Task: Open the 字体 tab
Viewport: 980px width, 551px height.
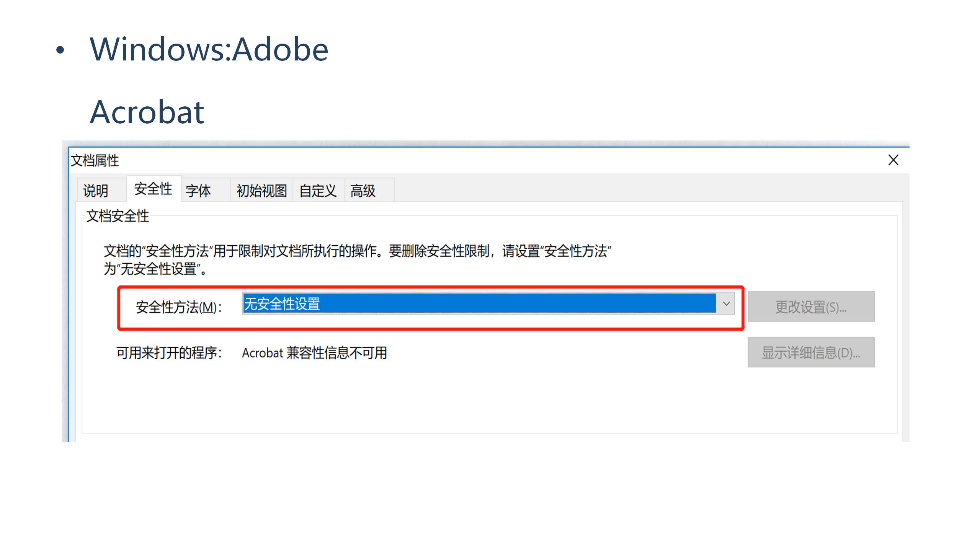Action: coord(198,190)
